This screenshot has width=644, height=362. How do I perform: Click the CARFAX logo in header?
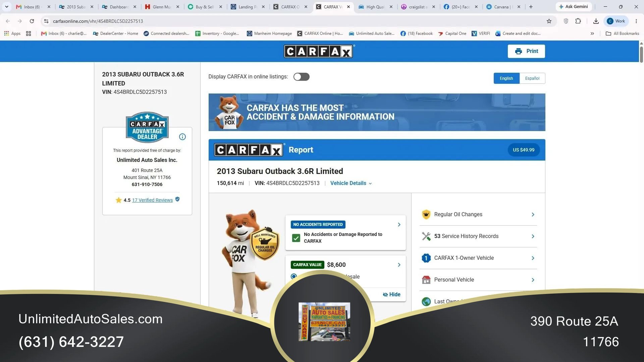[319, 51]
